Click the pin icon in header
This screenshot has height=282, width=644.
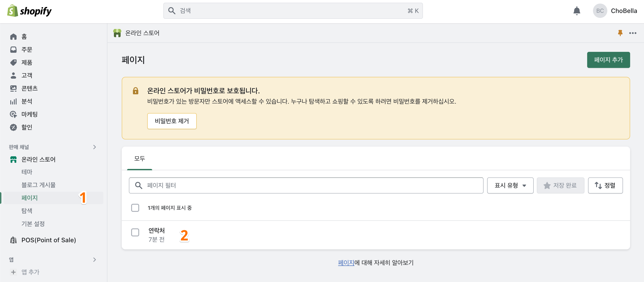(x=620, y=33)
